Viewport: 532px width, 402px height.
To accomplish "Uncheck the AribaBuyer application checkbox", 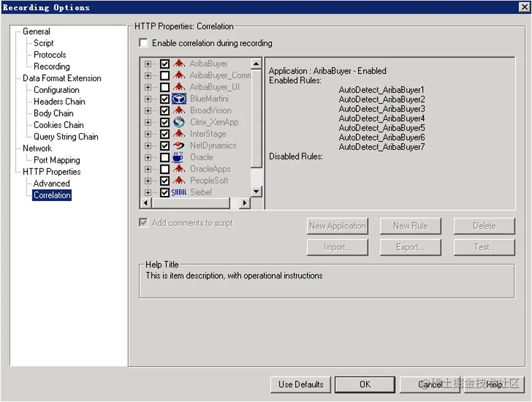I will [165, 64].
